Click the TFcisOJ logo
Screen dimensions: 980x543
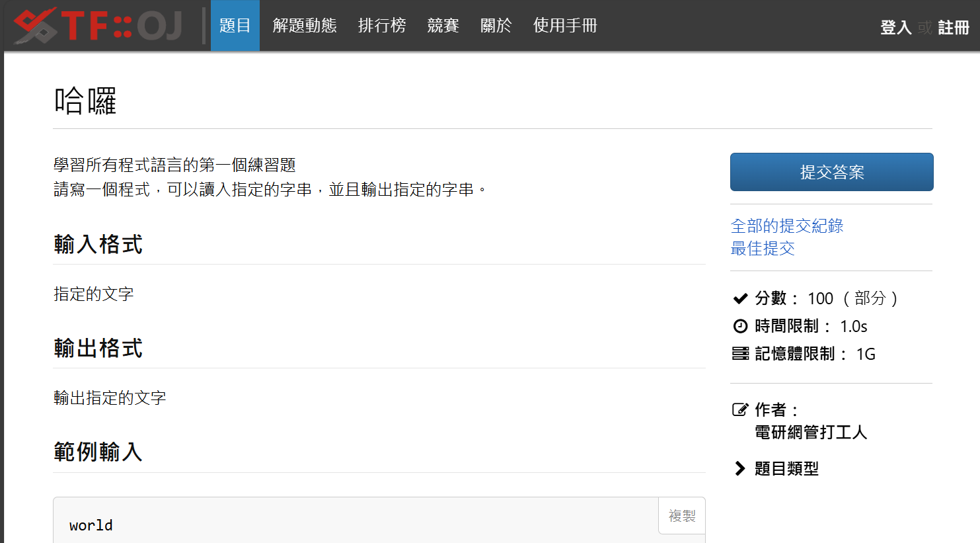tap(98, 26)
